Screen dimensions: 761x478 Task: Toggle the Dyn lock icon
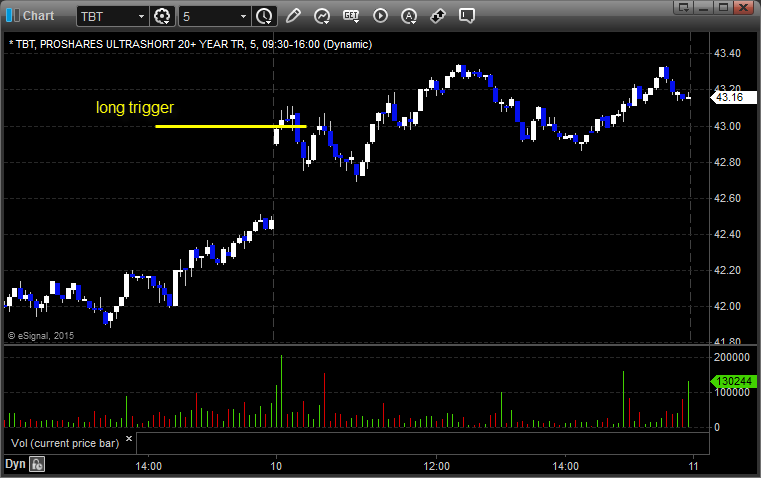tap(37, 464)
